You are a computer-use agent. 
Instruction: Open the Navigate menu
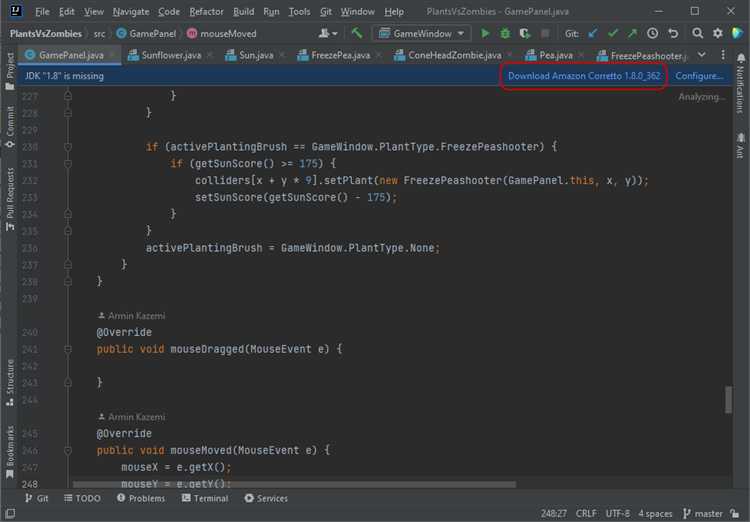[131, 11]
